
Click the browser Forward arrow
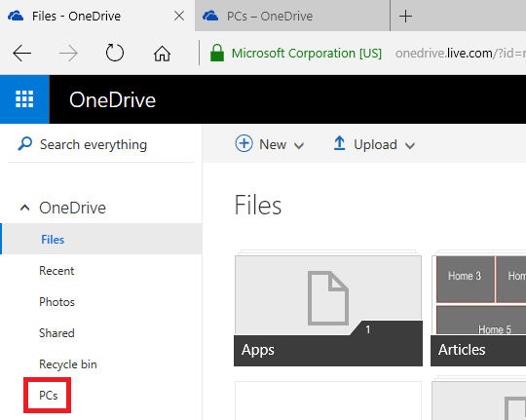(68, 53)
